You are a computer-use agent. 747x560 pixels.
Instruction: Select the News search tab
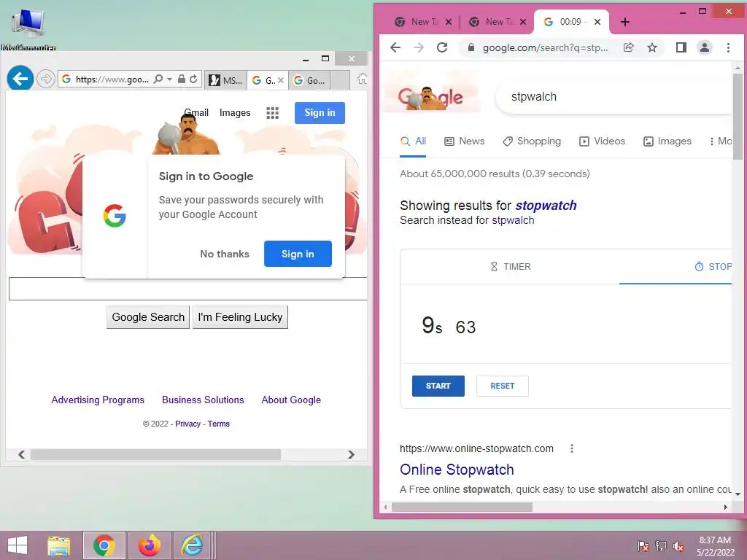465,141
